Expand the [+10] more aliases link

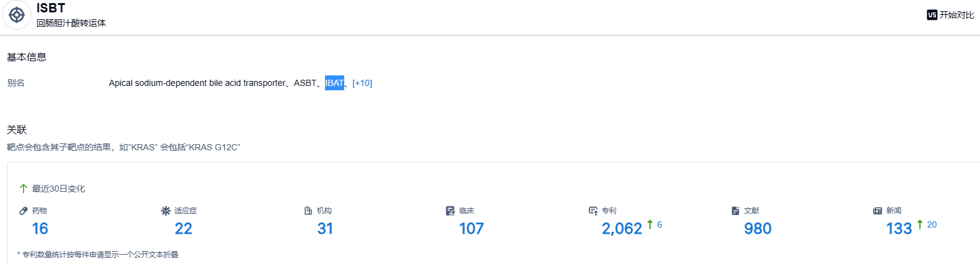362,83
